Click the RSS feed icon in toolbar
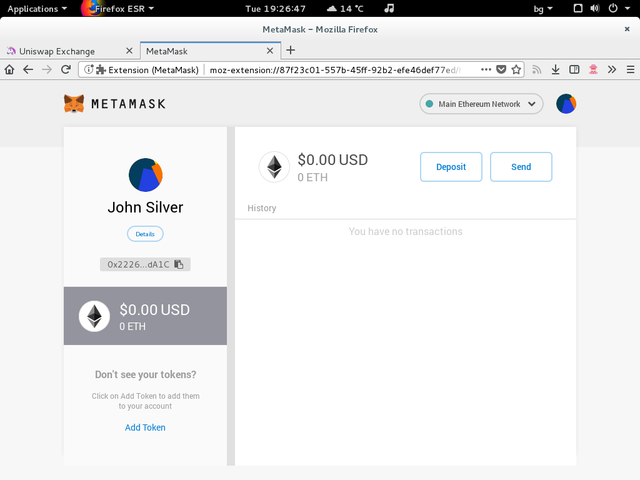 pyautogui.click(x=536, y=70)
